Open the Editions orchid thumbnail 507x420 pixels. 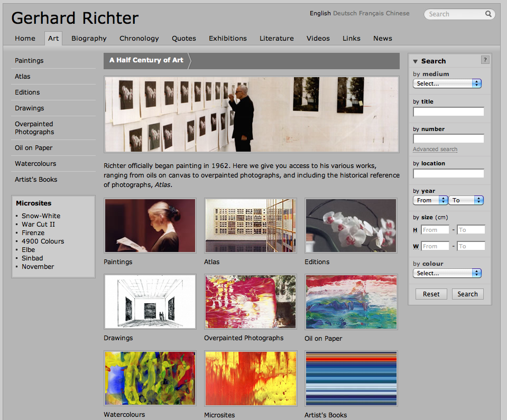point(351,226)
